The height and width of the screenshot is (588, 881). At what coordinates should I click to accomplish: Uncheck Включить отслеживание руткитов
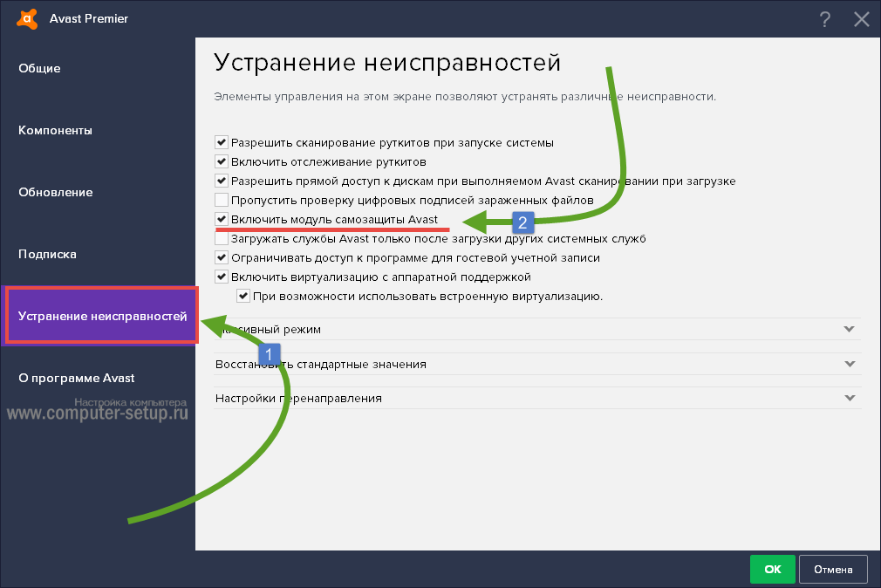pos(222,161)
